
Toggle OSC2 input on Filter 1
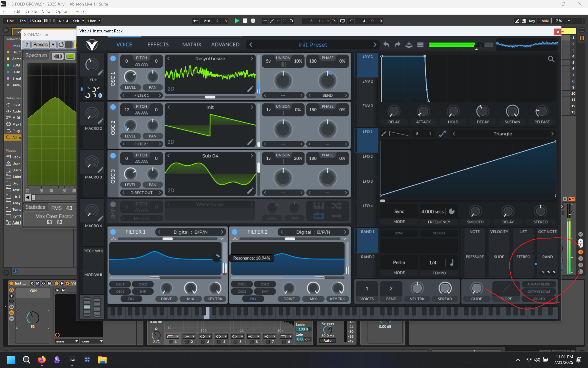coord(143,284)
